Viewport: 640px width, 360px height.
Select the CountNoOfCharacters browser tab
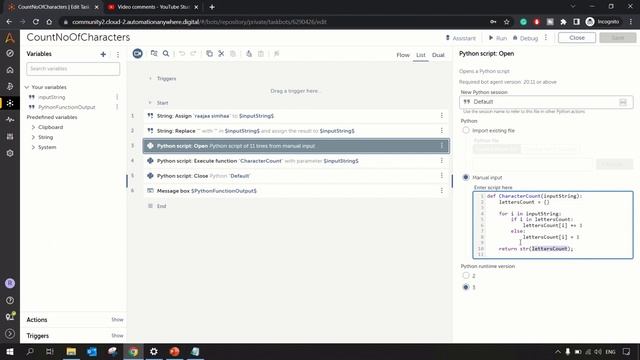[53, 7]
